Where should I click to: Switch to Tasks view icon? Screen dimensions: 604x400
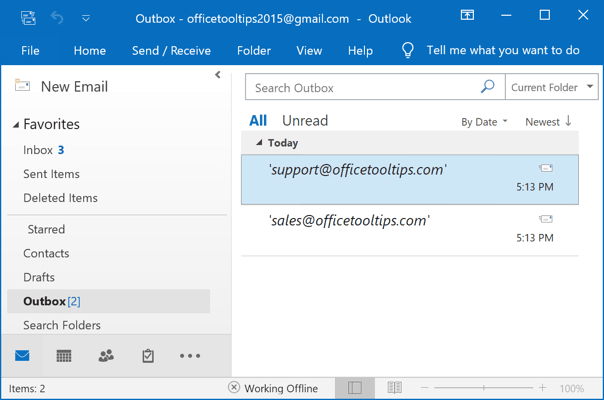pyautogui.click(x=148, y=356)
